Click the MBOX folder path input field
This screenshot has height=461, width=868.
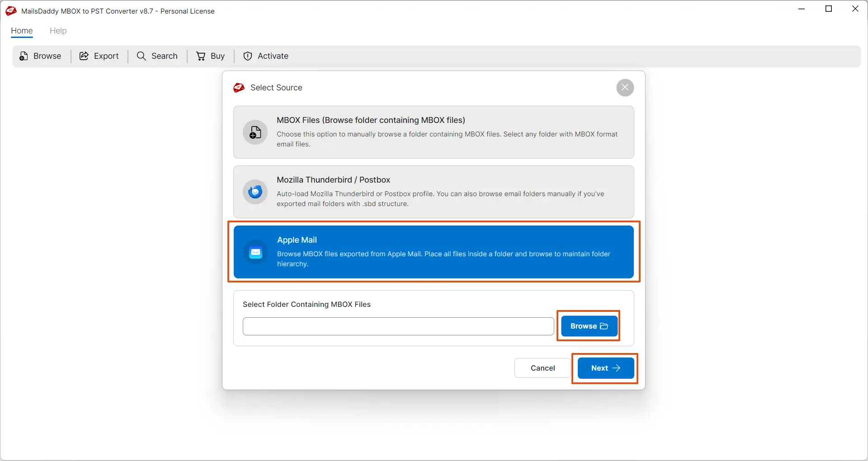[397, 326]
